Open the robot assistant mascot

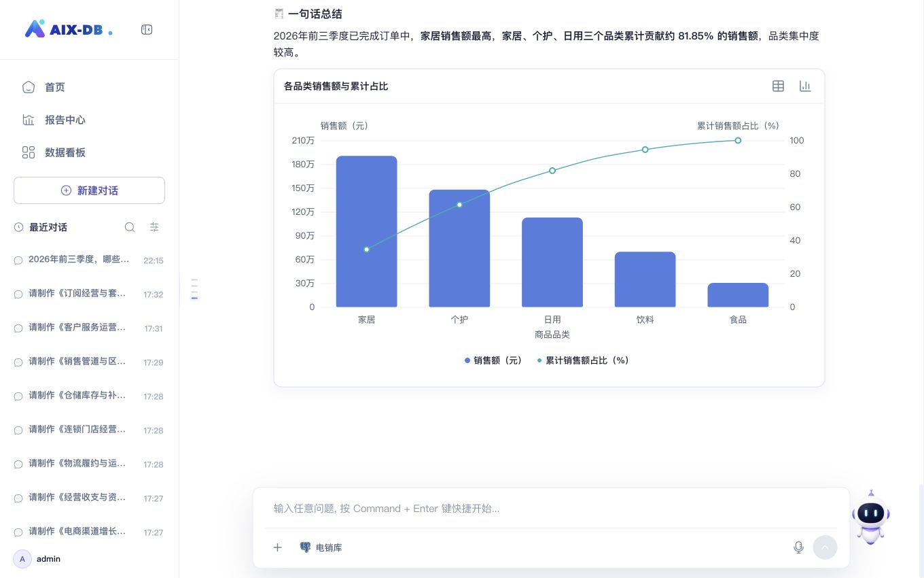(870, 517)
